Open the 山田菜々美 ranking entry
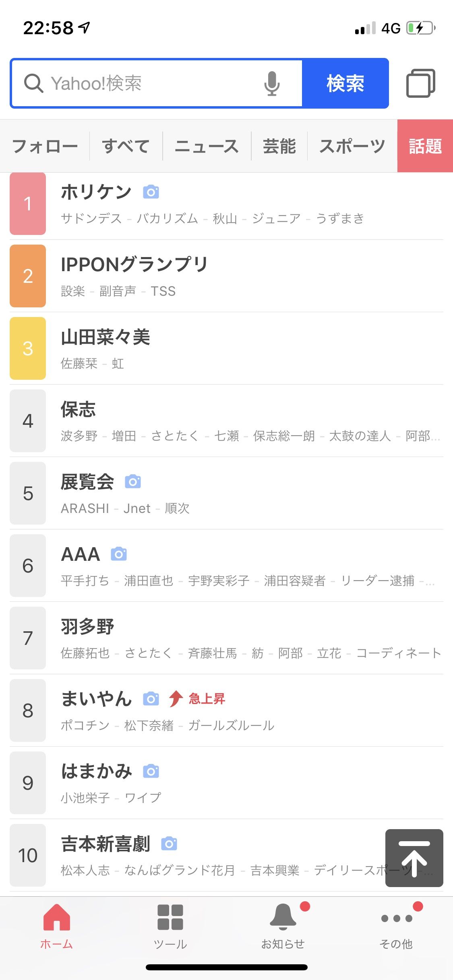The image size is (453, 980). pyautogui.click(x=105, y=337)
